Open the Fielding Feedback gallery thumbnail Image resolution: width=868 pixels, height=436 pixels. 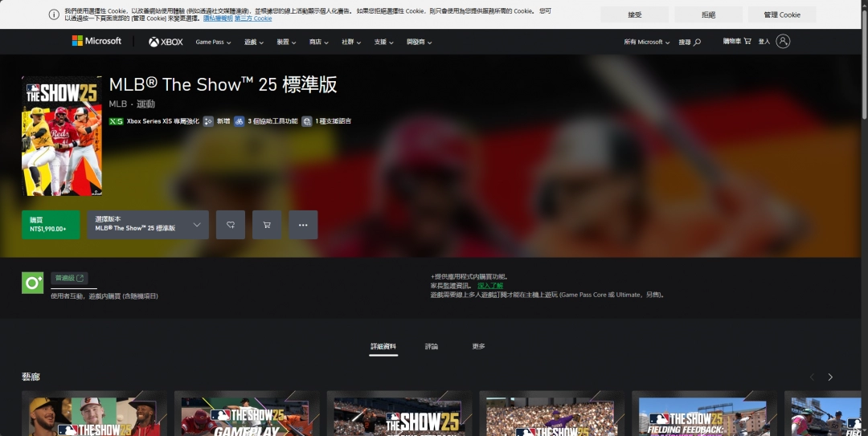704,414
